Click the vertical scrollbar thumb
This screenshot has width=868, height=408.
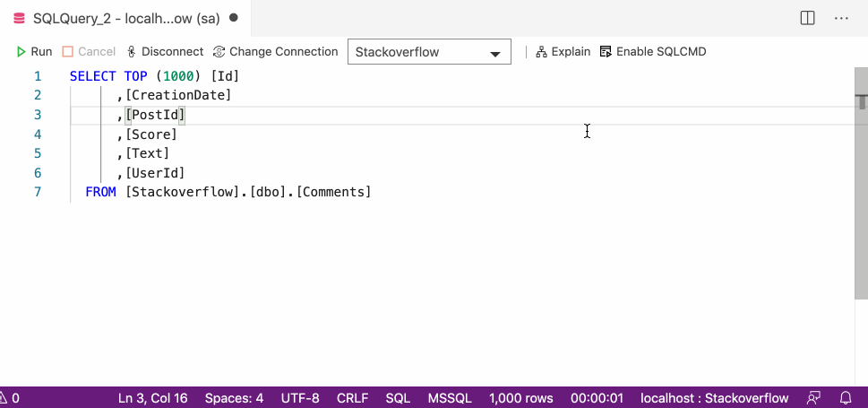pyautogui.click(x=861, y=179)
